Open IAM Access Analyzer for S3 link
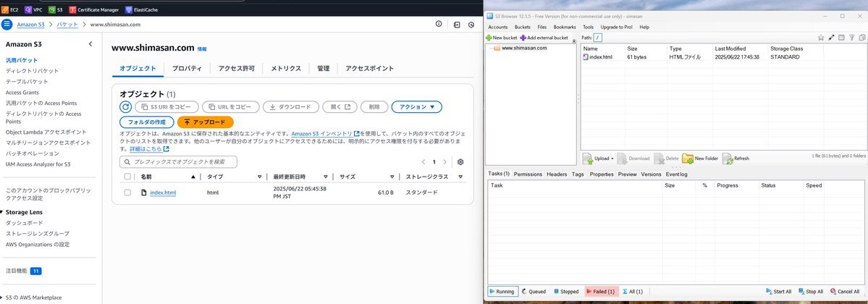 point(38,164)
